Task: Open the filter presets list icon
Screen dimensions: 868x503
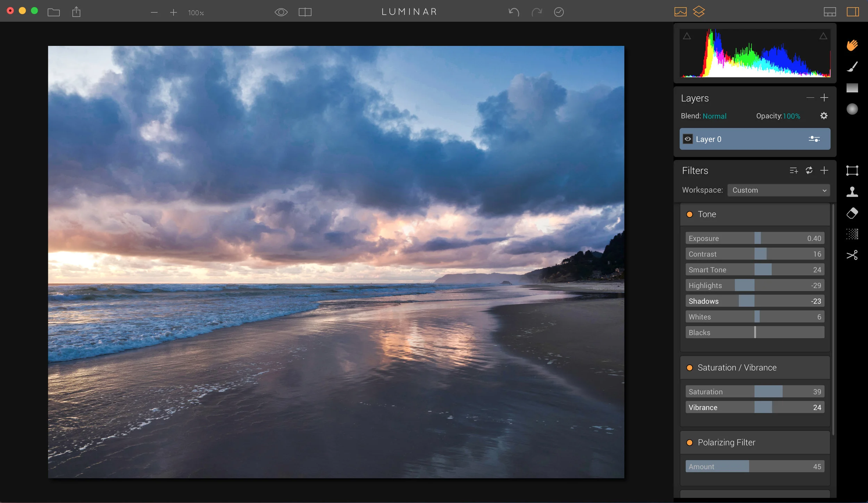Action: tap(793, 171)
